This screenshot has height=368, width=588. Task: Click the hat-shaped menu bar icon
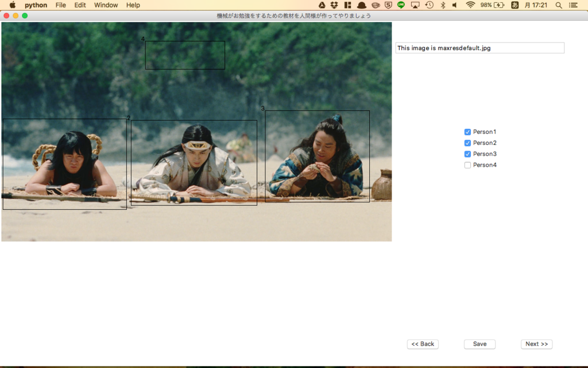(362, 5)
